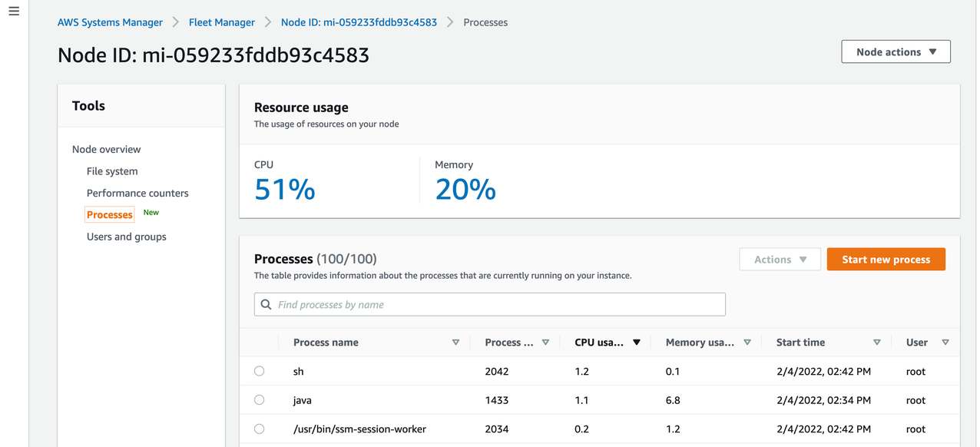Go to File system tool
The image size is (980, 447).
point(112,171)
